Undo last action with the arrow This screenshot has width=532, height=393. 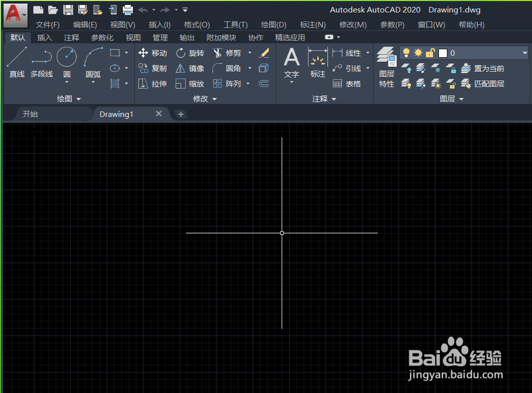pyautogui.click(x=143, y=10)
